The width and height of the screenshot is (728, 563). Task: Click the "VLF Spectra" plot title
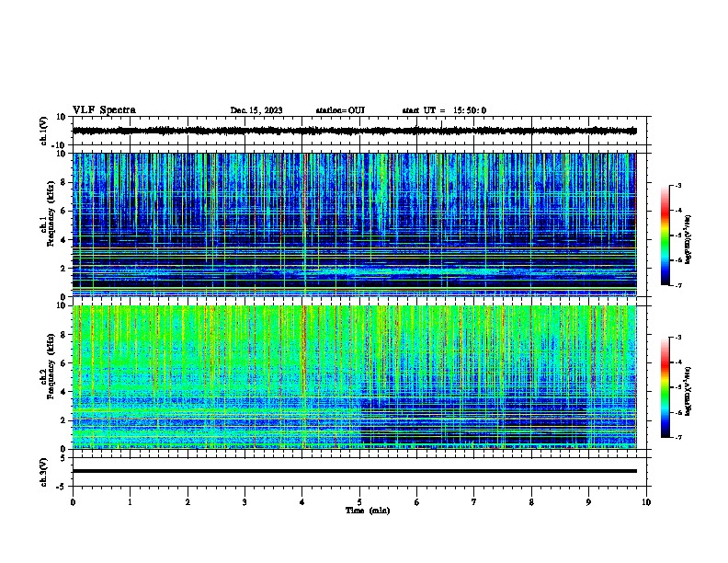click(x=104, y=110)
